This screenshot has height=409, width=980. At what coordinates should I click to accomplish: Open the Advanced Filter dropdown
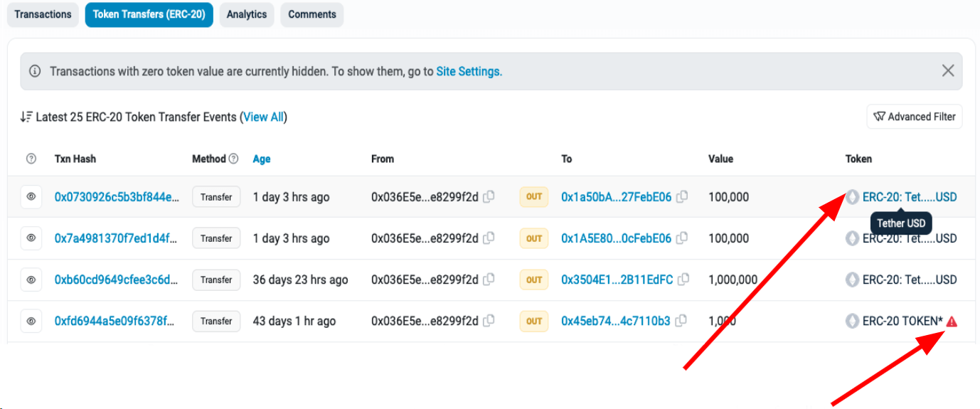coord(914,117)
